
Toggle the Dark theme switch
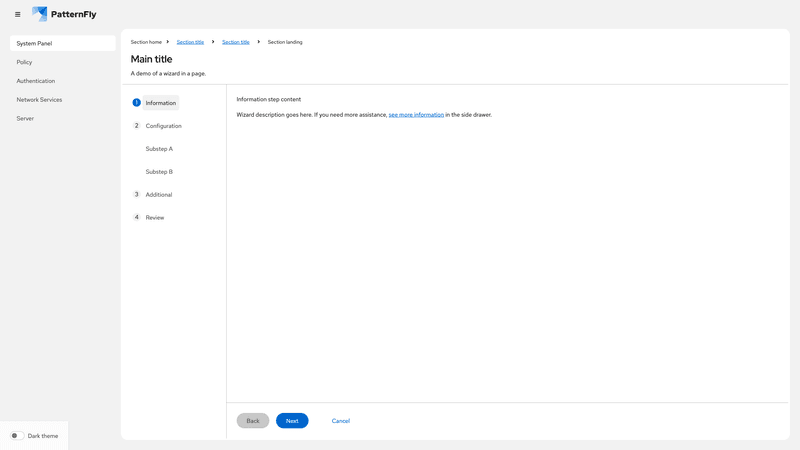17,436
